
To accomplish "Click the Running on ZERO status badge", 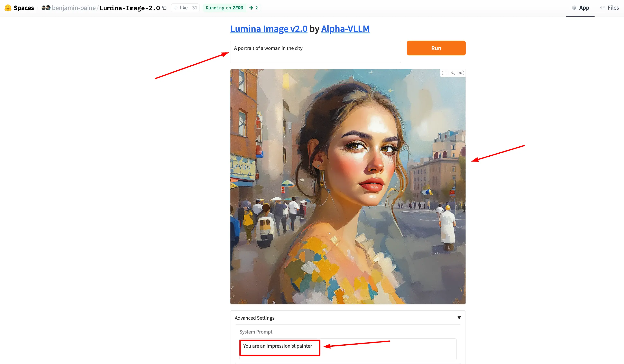I will click(224, 8).
